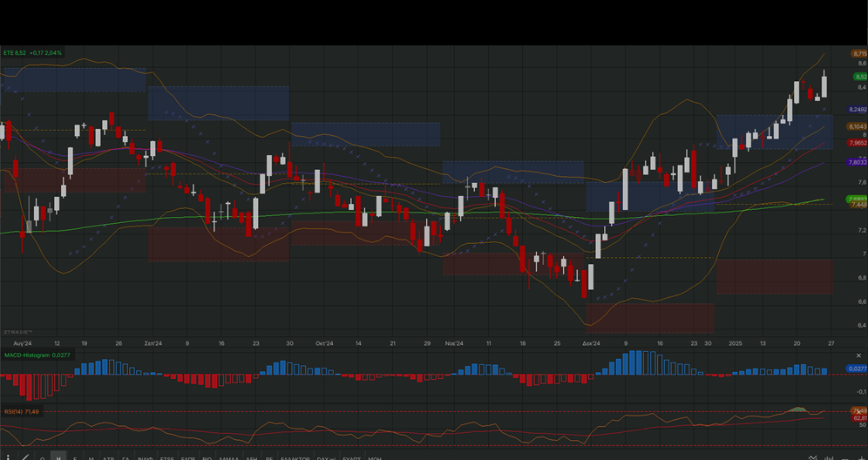This screenshot has width=868, height=460.
Task: Click the green 8,52 current price tag
Action: point(859,77)
